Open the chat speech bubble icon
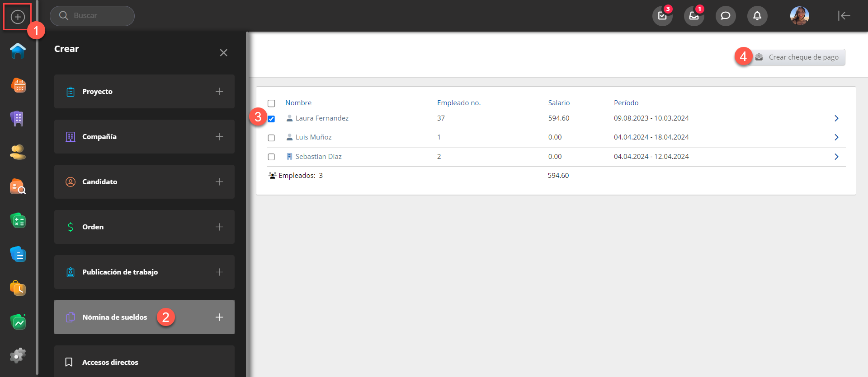 pyautogui.click(x=725, y=16)
